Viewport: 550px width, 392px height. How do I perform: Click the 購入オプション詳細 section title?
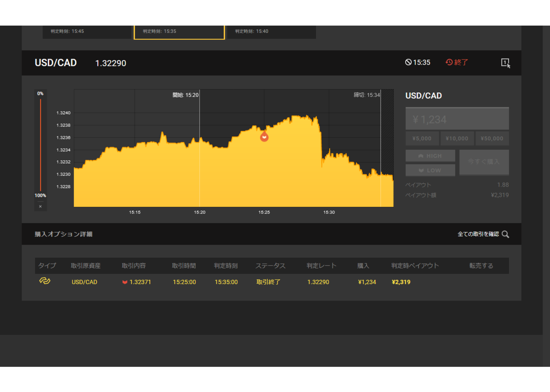click(64, 234)
